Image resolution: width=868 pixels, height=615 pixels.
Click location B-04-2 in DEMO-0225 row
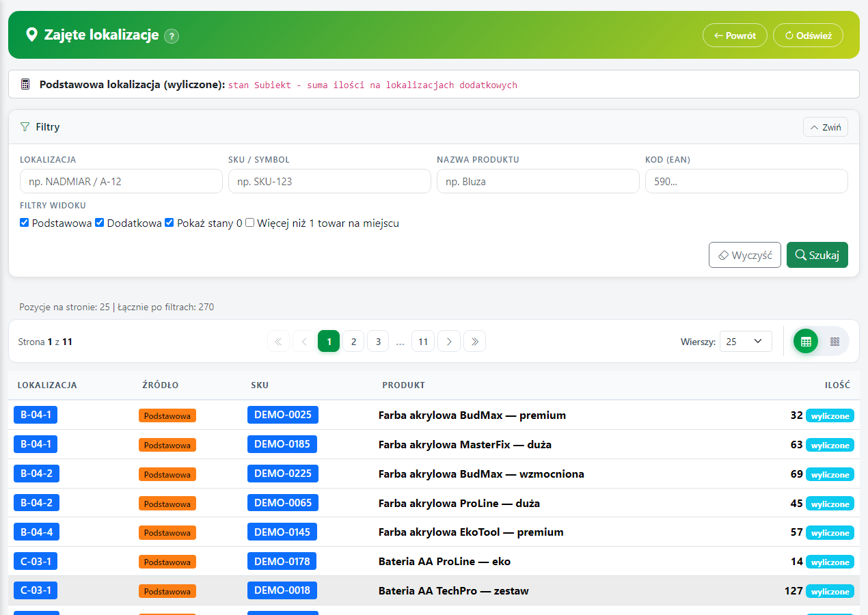(x=37, y=473)
